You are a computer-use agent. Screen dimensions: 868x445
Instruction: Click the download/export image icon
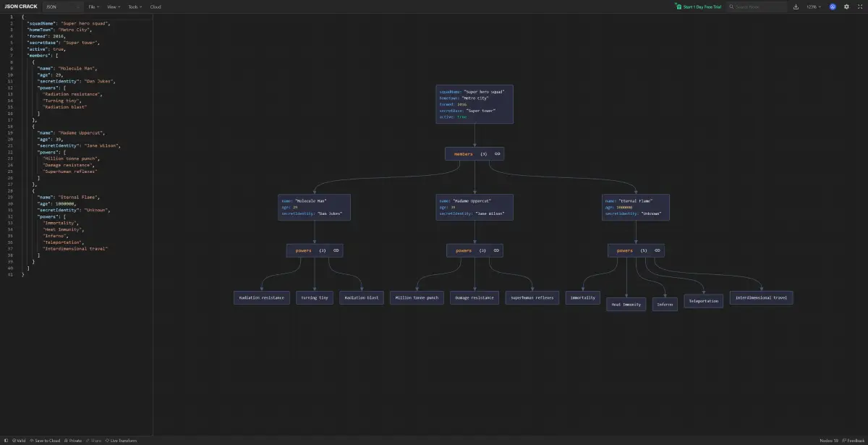coord(796,7)
